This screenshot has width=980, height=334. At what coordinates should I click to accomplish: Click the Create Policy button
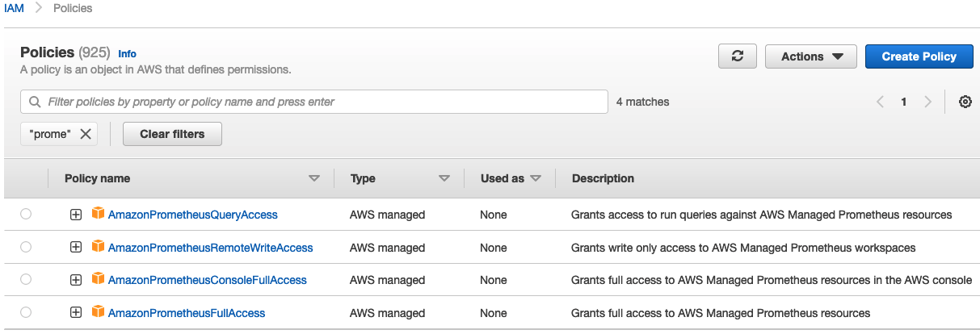coord(919,56)
